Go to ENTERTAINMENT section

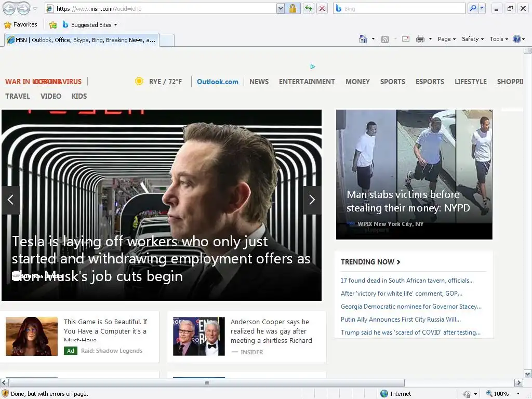coord(307,82)
